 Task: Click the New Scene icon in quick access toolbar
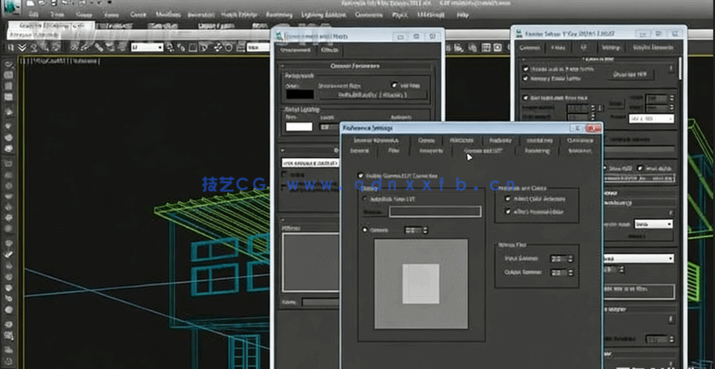point(31,4)
